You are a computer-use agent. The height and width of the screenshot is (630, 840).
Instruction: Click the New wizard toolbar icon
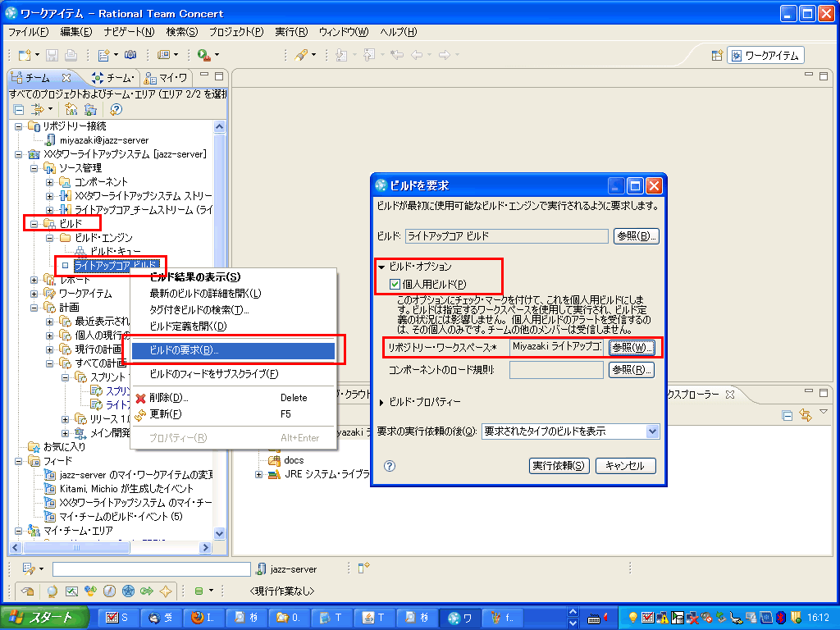point(25,55)
